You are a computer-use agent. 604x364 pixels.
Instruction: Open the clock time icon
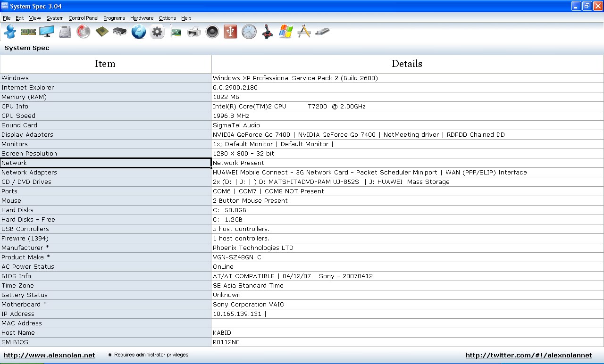[249, 32]
